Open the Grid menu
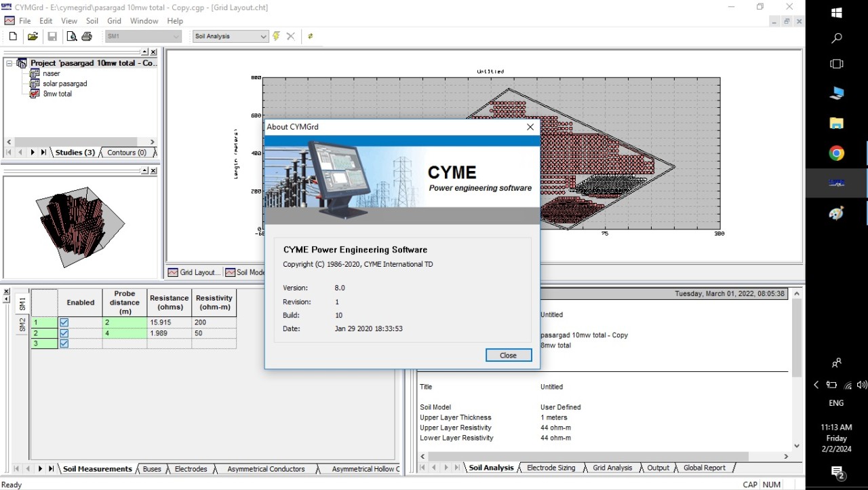Screen dimensions: 868x490 point(114,21)
